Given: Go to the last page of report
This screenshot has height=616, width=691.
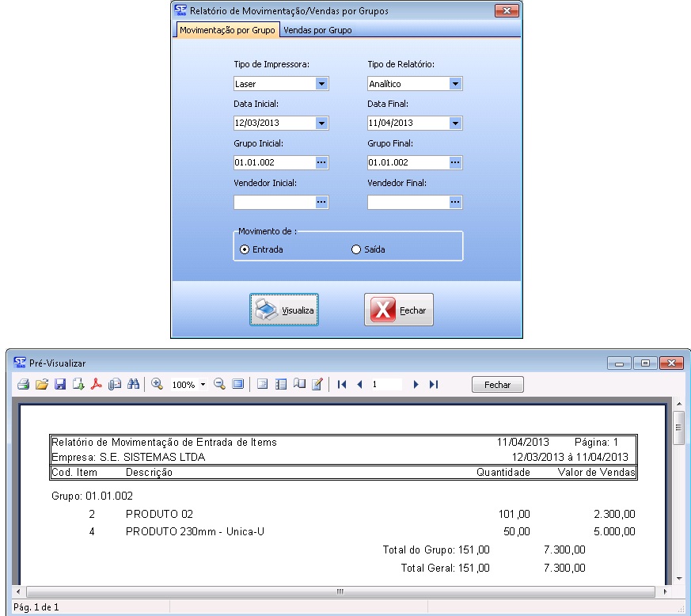Looking at the screenshot, I should click(434, 385).
